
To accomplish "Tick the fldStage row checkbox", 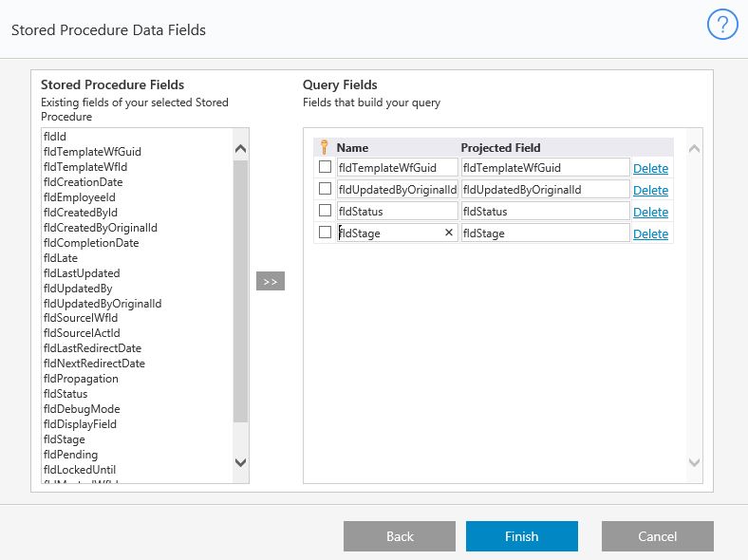I will click(x=325, y=233).
